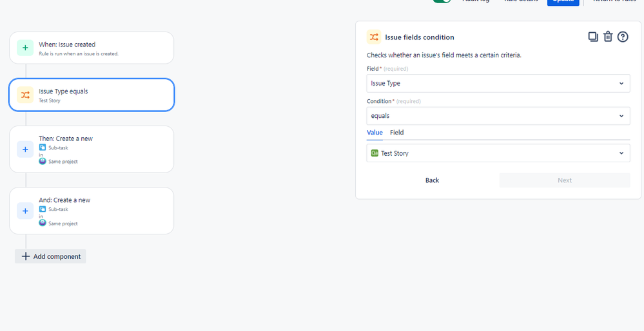Select the And: Create a new action card
The image size is (644, 331).
coord(92,211)
